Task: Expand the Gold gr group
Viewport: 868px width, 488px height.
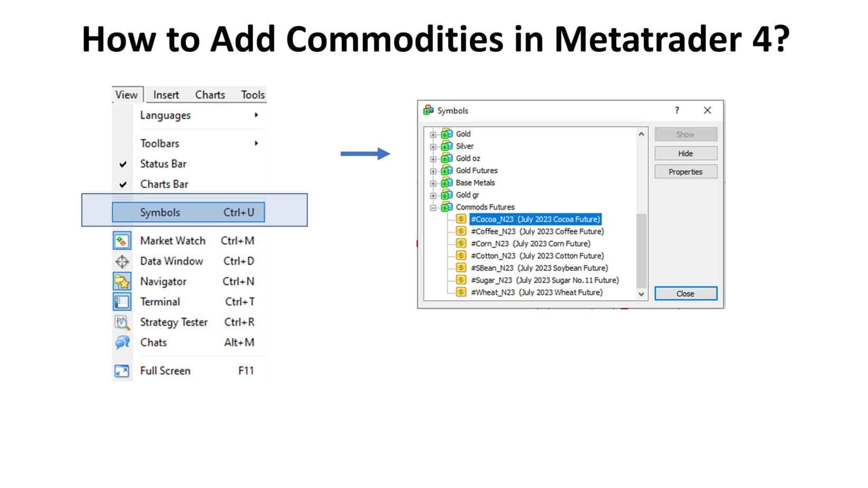Action: pyautogui.click(x=433, y=195)
